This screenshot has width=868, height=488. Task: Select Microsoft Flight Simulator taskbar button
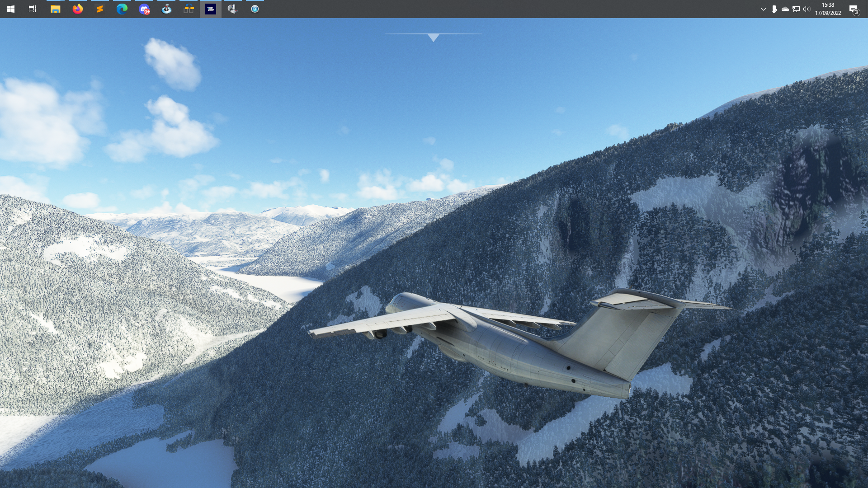pos(211,9)
